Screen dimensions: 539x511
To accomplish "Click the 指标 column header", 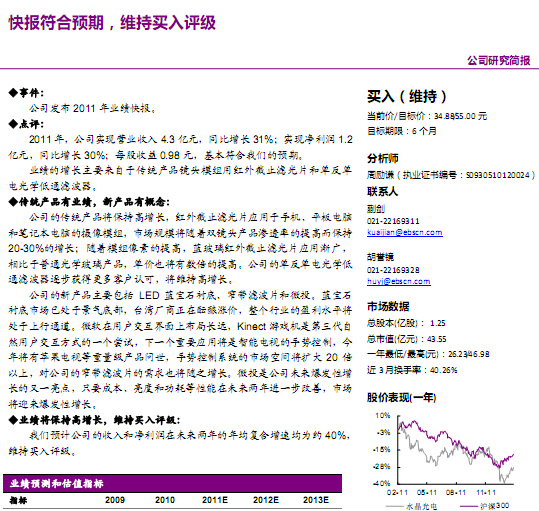I will pos(19,500).
